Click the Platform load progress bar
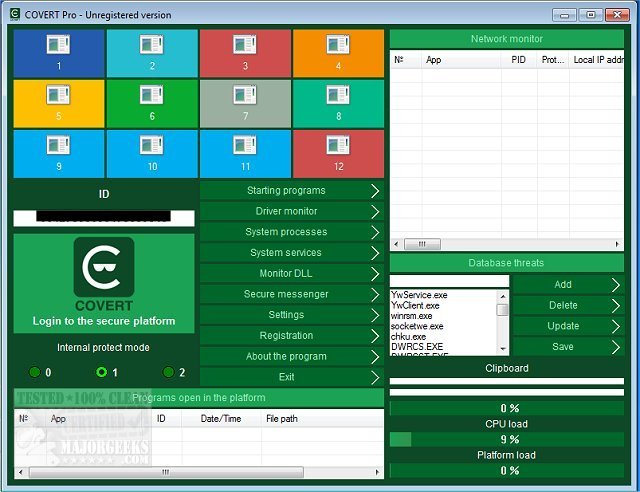 507,471
